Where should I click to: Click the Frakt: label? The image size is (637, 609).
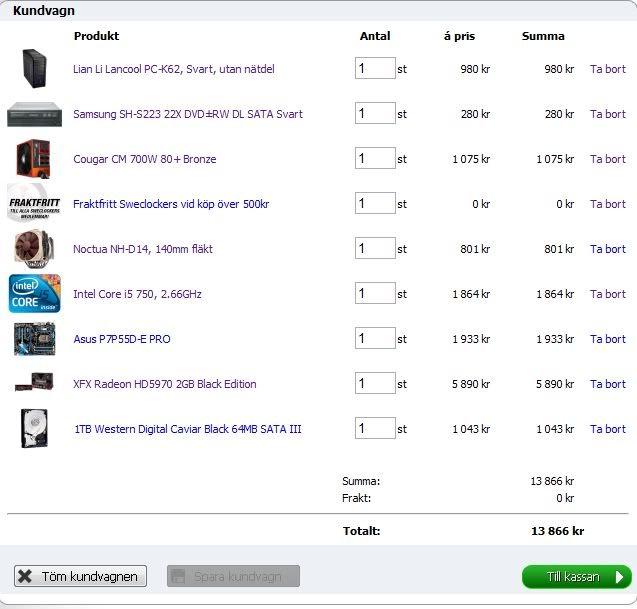pos(357,498)
